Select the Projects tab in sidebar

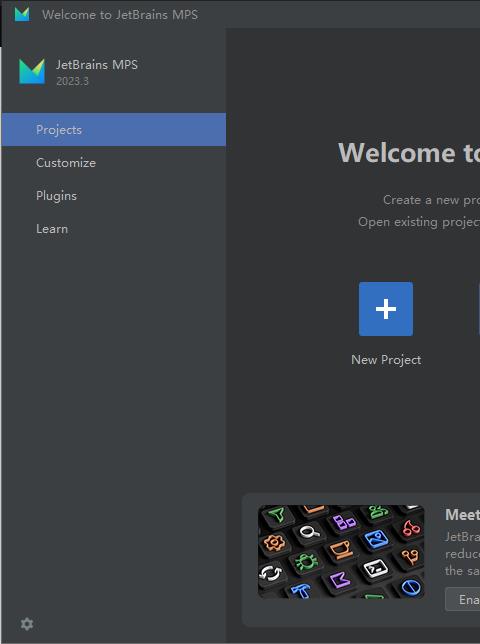(x=114, y=130)
